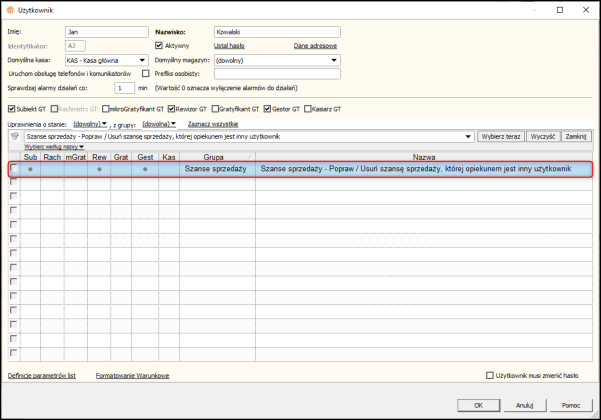This screenshot has width=601, height=420.
Task: Click the Szanse sprzedaży group cell
Action: point(215,169)
